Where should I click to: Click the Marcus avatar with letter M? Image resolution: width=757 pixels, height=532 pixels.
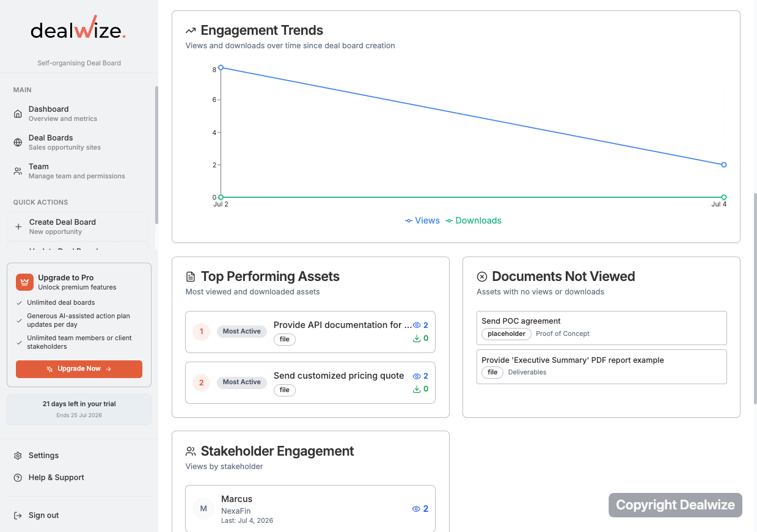coord(203,509)
